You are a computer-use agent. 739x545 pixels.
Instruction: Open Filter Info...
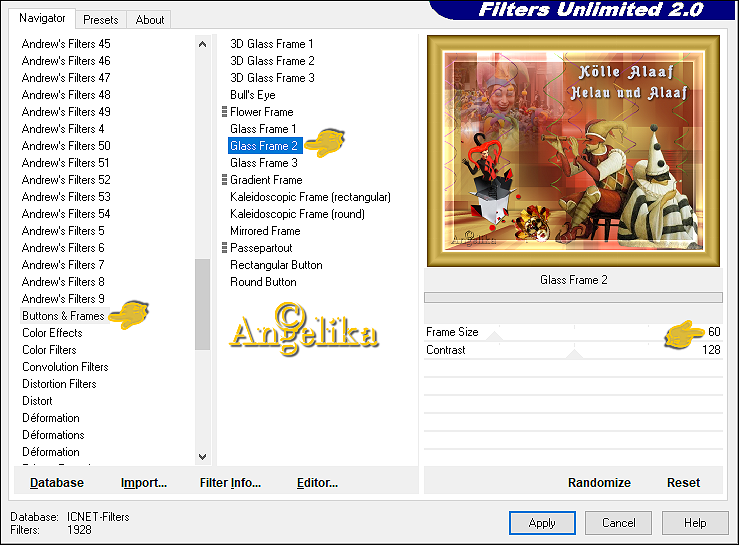pyautogui.click(x=230, y=482)
